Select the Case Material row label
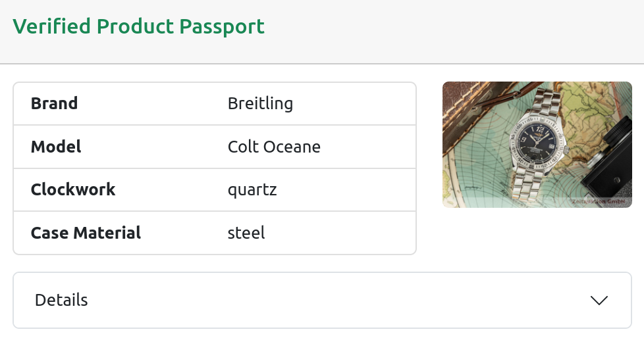The width and height of the screenshot is (644, 342). (x=86, y=233)
